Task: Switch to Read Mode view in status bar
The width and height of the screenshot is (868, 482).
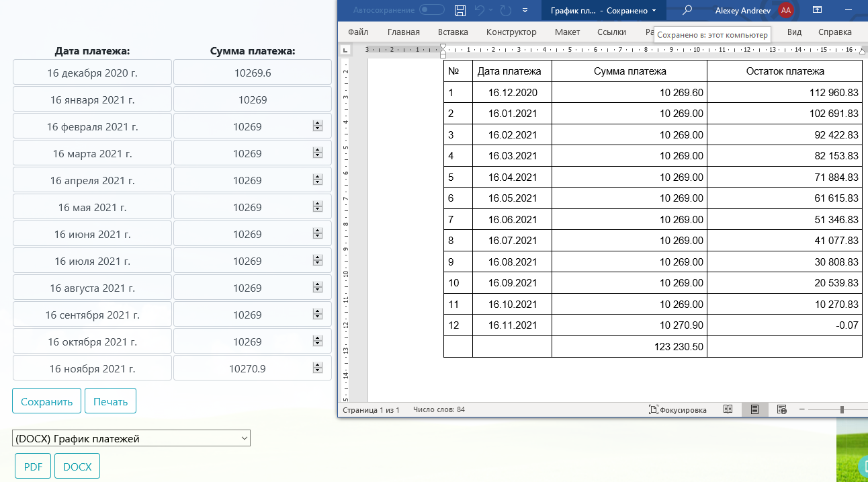Action: [x=728, y=409]
